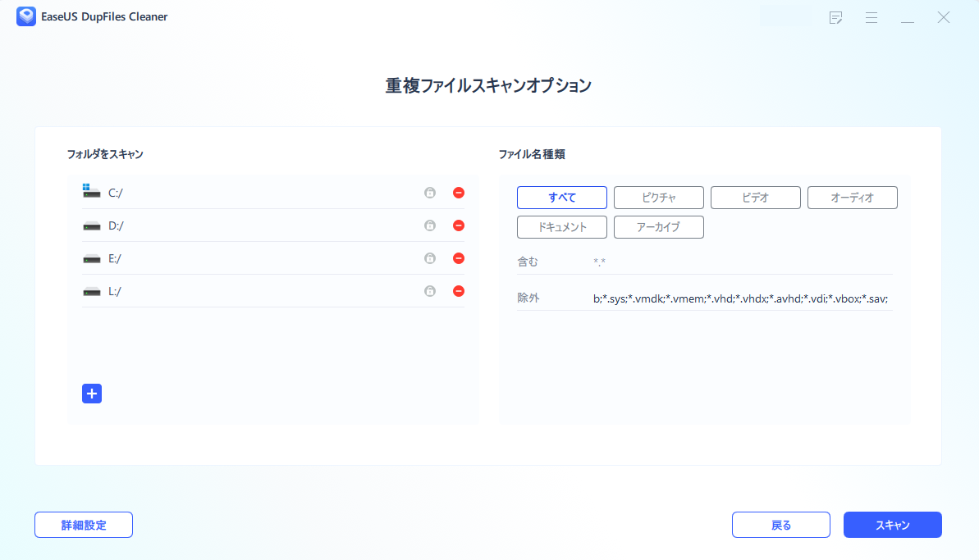The height and width of the screenshot is (560, 979).
Task: Edit the 除外 exclusion pattern field
Action: [739, 298]
